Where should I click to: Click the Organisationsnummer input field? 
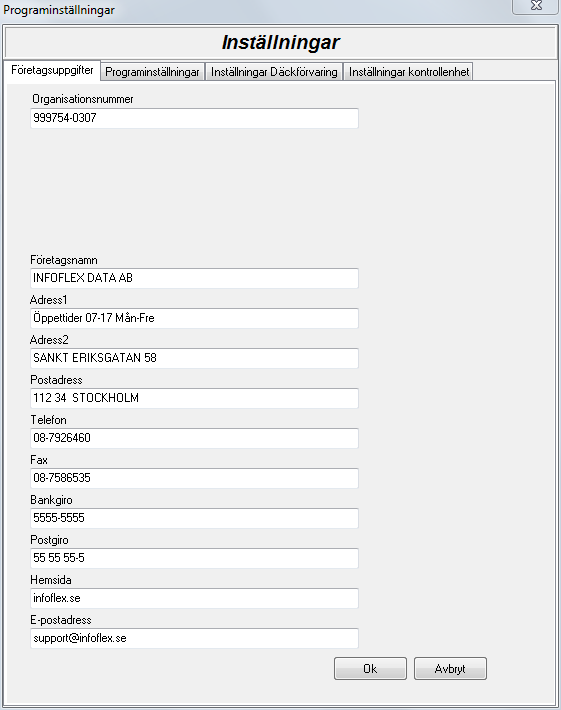(x=194, y=118)
